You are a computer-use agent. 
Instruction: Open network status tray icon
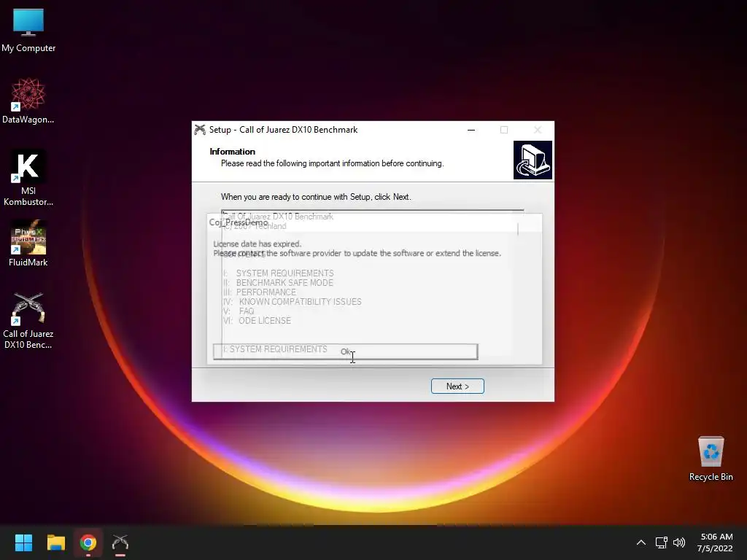coord(661,542)
